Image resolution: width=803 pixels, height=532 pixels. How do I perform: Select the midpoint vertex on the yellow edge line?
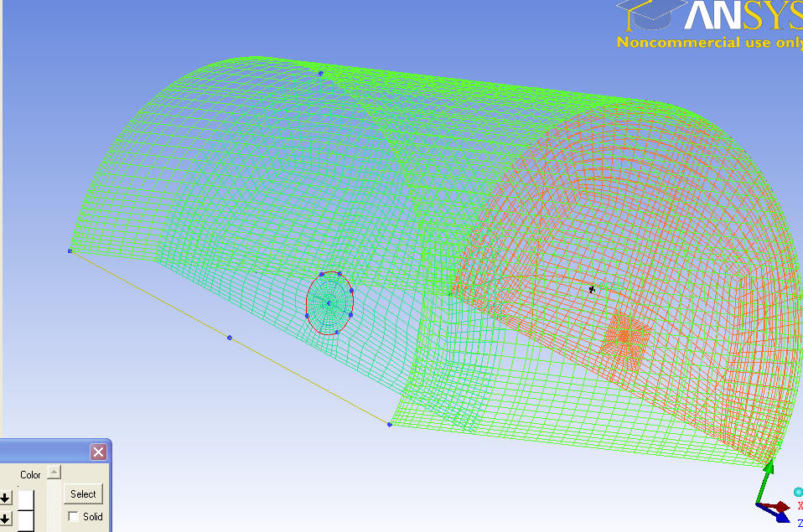[x=230, y=338]
